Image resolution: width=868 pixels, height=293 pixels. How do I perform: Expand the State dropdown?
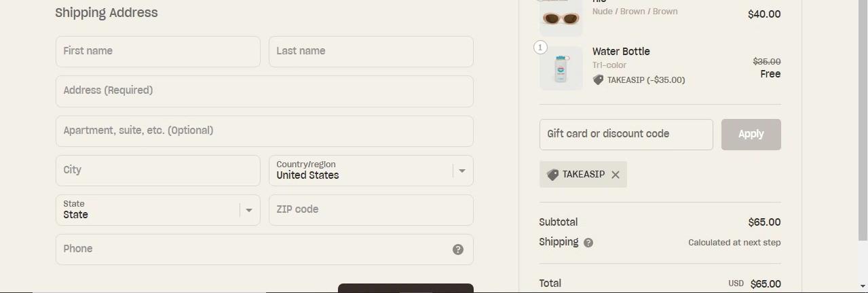pos(157,210)
